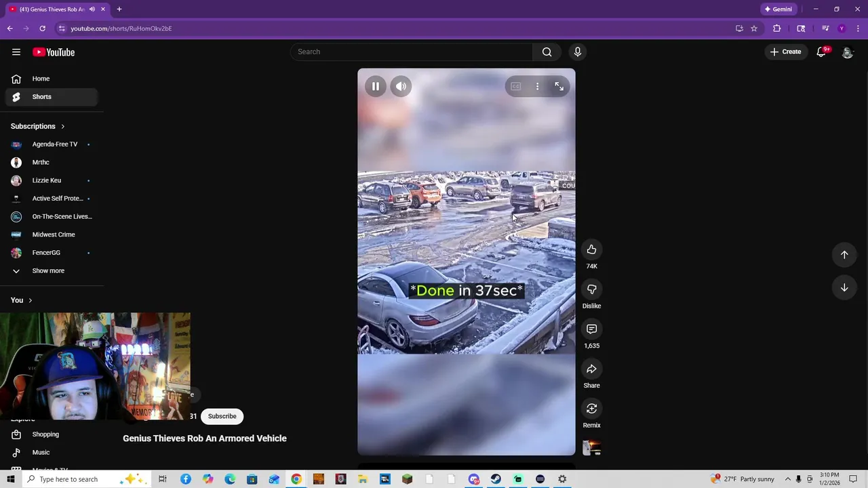Open Task View in taskbar
The width and height of the screenshot is (868, 488).
tap(163, 479)
